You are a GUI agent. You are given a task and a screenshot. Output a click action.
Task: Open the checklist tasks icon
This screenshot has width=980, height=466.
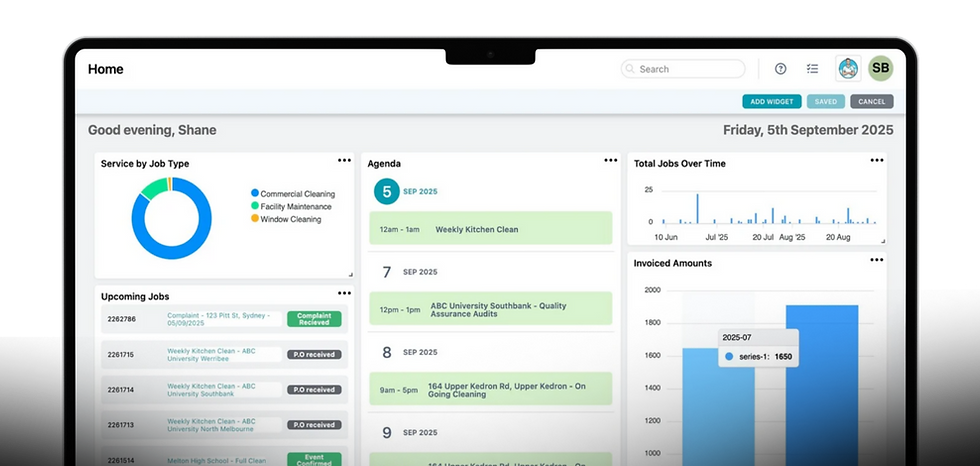[812, 69]
